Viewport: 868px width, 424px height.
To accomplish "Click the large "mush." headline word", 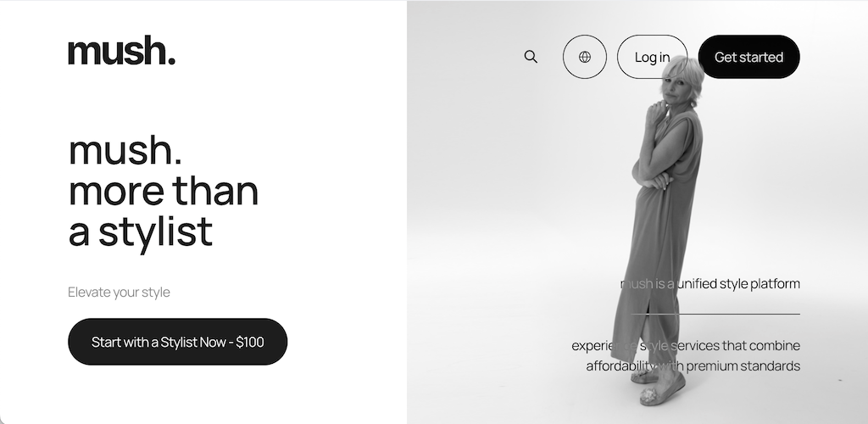I will tap(125, 151).
